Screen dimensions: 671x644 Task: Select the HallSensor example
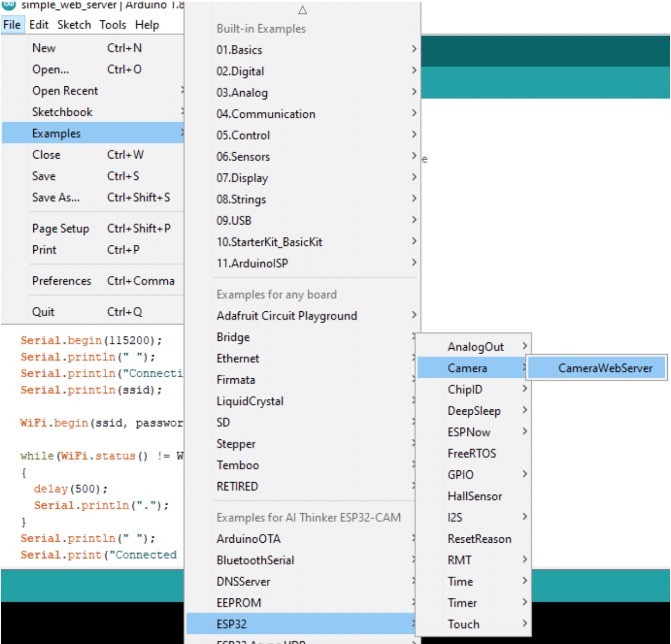(x=474, y=496)
